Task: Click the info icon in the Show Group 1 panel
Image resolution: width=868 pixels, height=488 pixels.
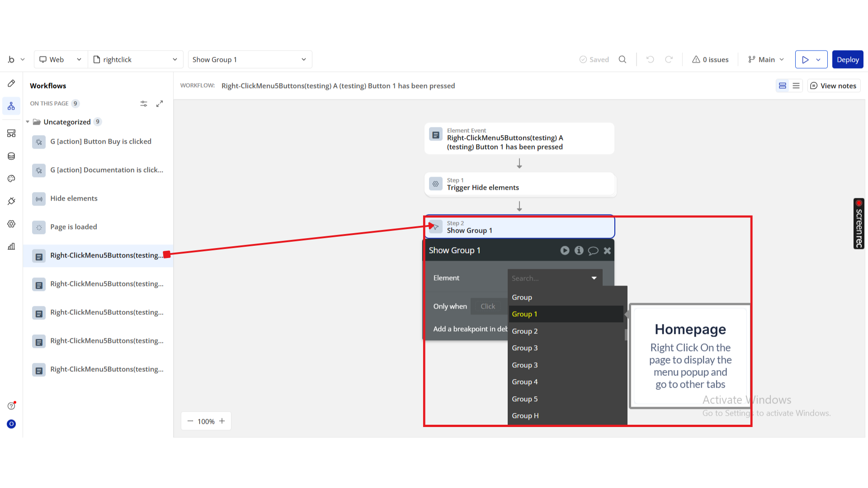Action: coord(579,250)
